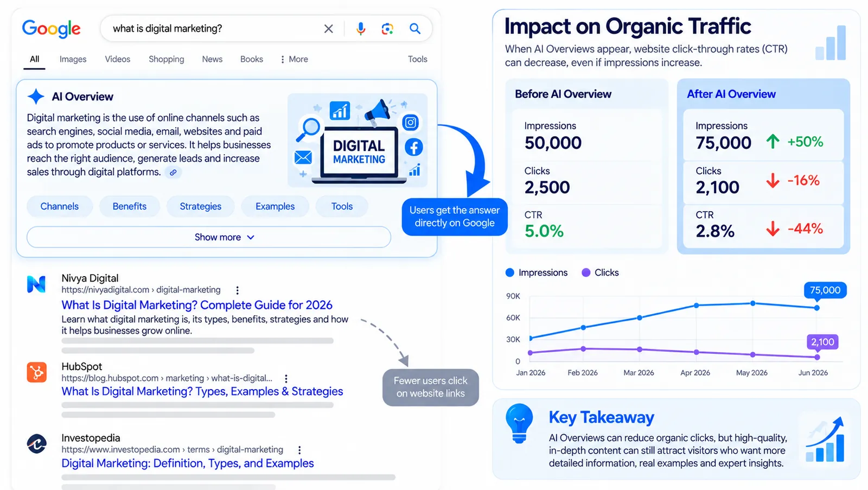The width and height of the screenshot is (868, 490).
Task: Click the After AI Overview card heading
Action: [731, 94]
